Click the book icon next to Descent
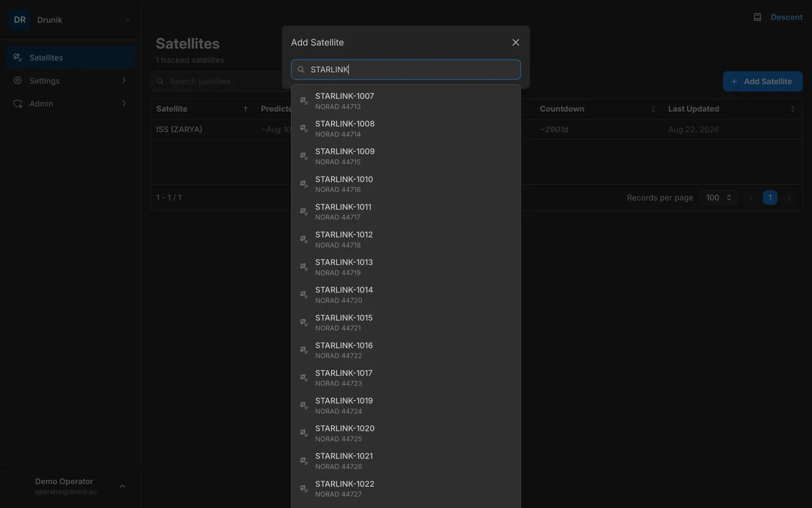The width and height of the screenshot is (812, 508). pos(757,17)
